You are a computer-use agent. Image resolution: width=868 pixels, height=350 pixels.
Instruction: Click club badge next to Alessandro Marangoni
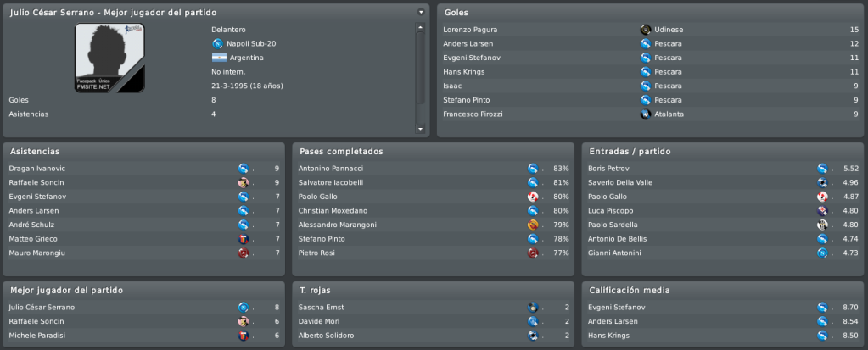click(533, 225)
